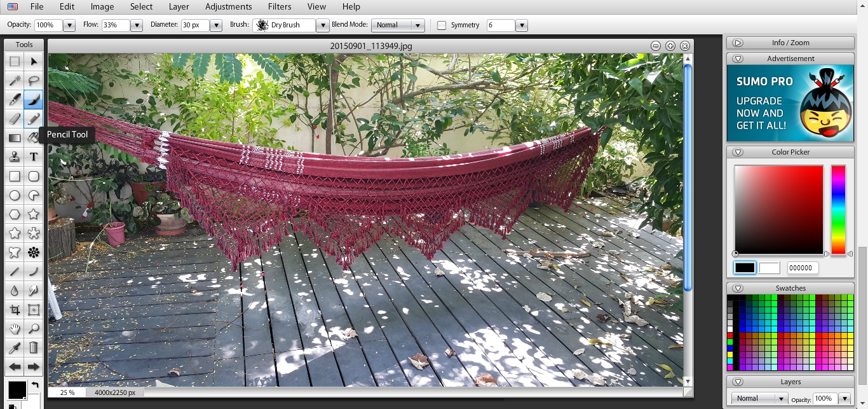Screen dimensions: 868x409
Task: Open the Dry Brush preset dropdown
Action: coord(323,25)
